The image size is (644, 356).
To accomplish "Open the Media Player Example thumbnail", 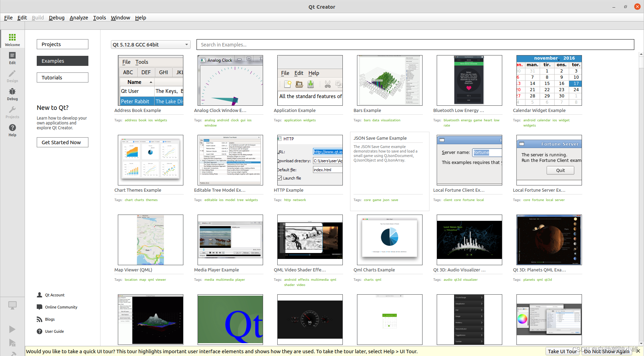I will (230, 240).
